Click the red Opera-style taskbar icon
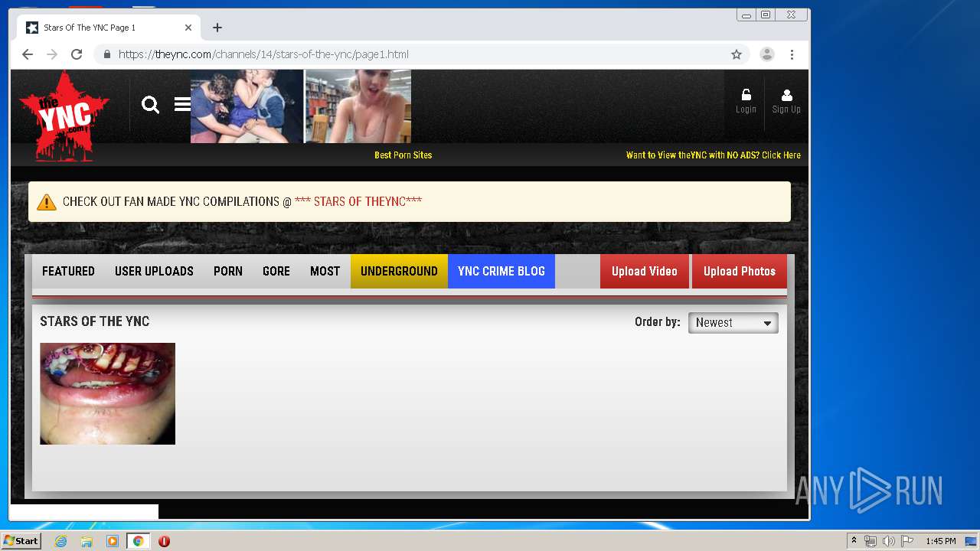Viewport: 980px width, 551px height. click(164, 541)
